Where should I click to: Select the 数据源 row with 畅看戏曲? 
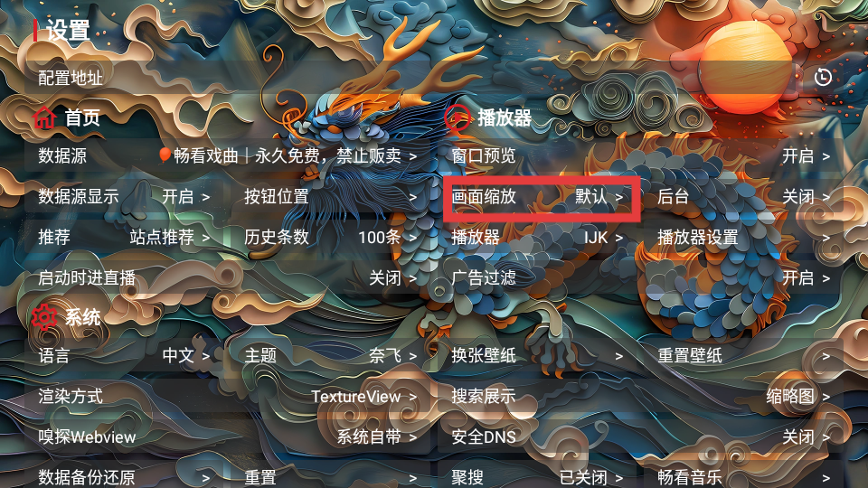(228, 156)
